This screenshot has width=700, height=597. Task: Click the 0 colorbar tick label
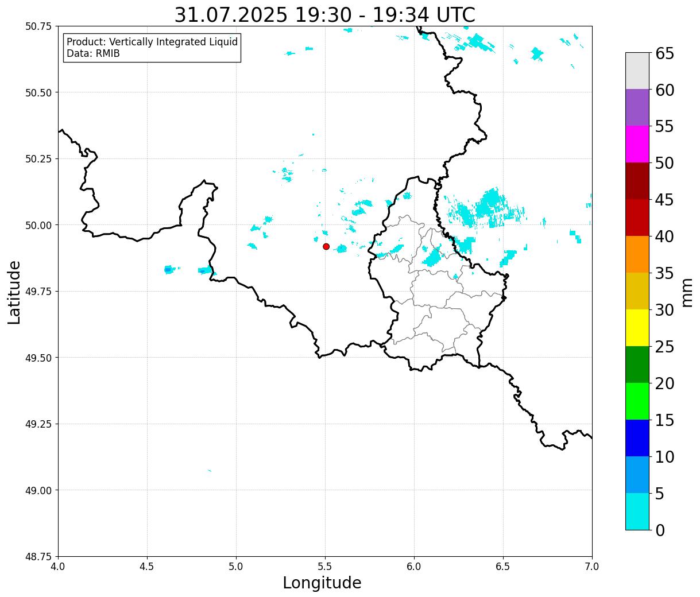pyautogui.click(x=660, y=530)
